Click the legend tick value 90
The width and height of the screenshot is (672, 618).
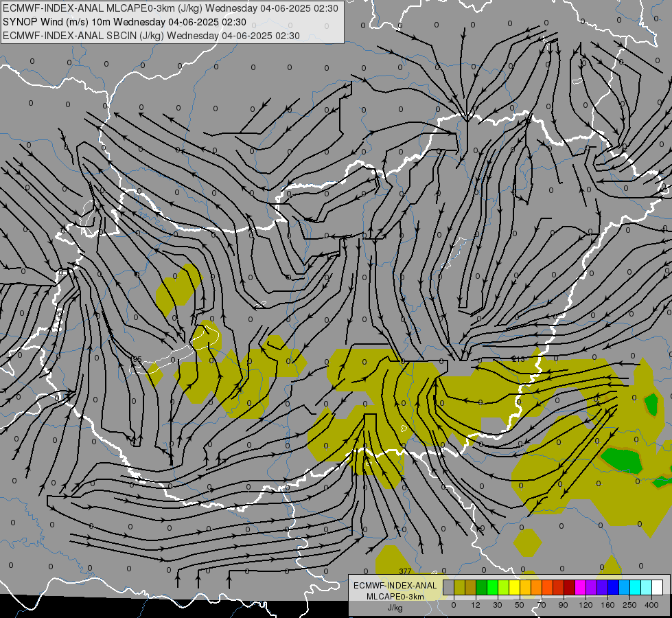pyautogui.click(x=563, y=605)
